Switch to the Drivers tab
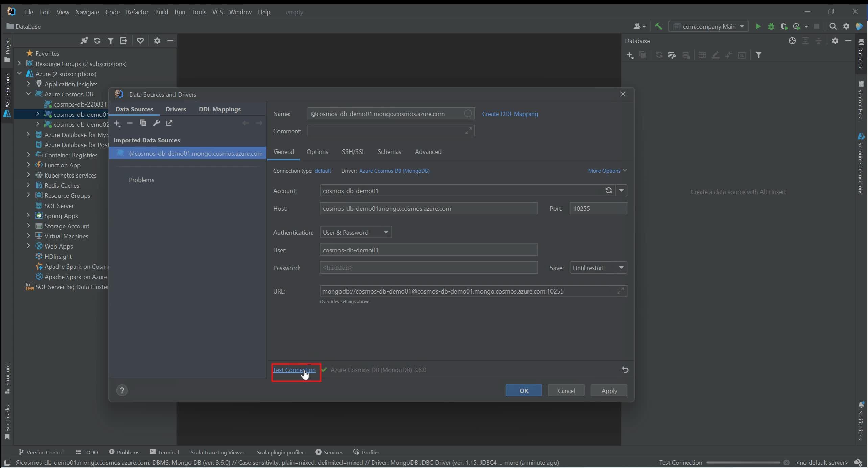Viewport: 868px width, 468px height. (x=176, y=109)
